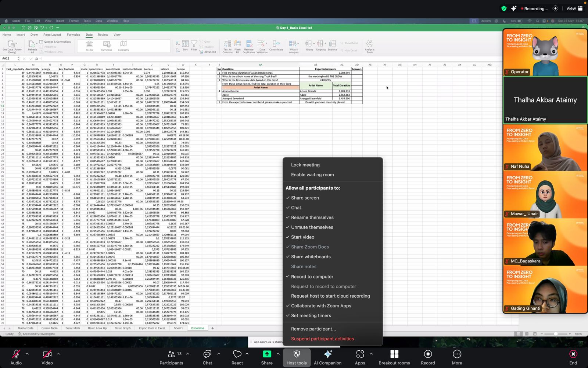Click Excel's Save icon in the title bar
588x368 pixels.
point(30,28)
